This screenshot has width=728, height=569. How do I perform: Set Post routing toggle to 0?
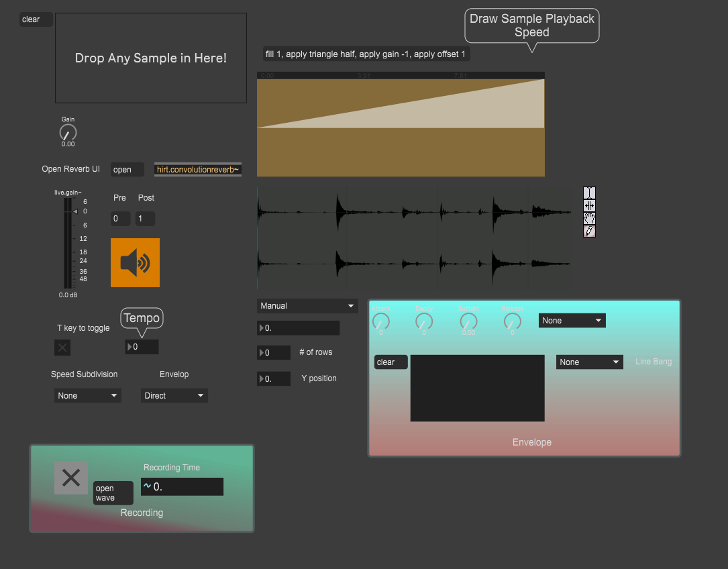(145, 218)
